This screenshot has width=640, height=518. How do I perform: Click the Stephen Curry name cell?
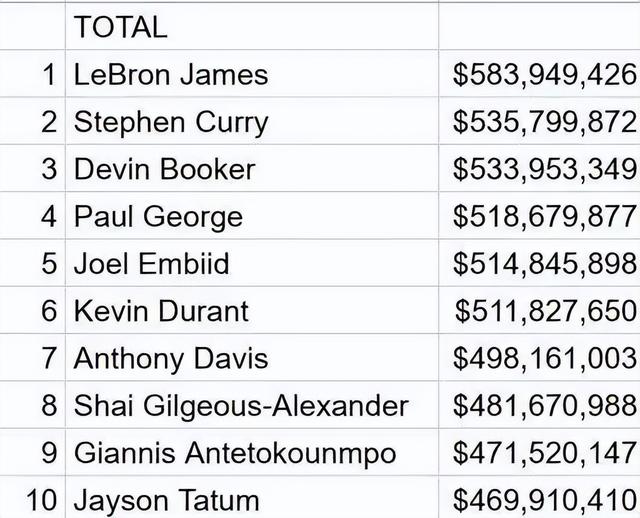click(252, 121)
